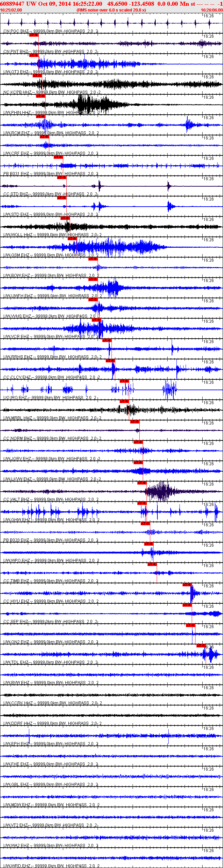Click red pick marker just above UW.TDL label
The width and height of the screenshot is (223, 868).
click(201, 646)
